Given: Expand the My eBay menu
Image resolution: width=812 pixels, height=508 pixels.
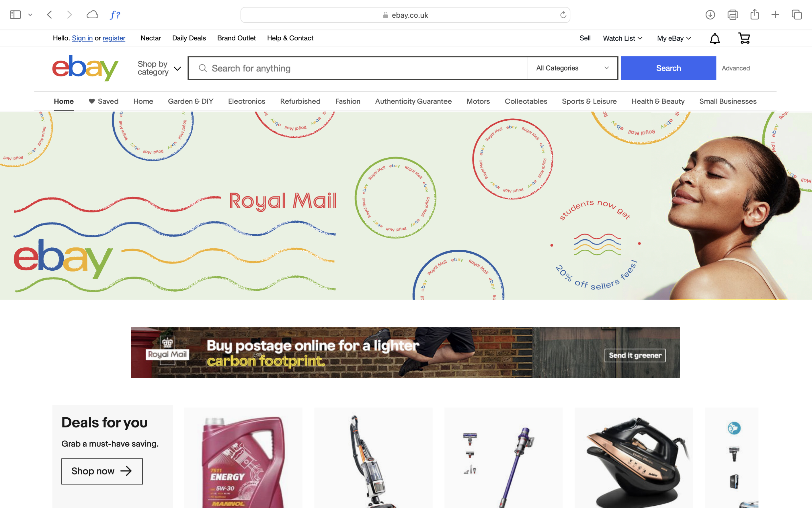Looking at the screenshot, I should (674, 38).
